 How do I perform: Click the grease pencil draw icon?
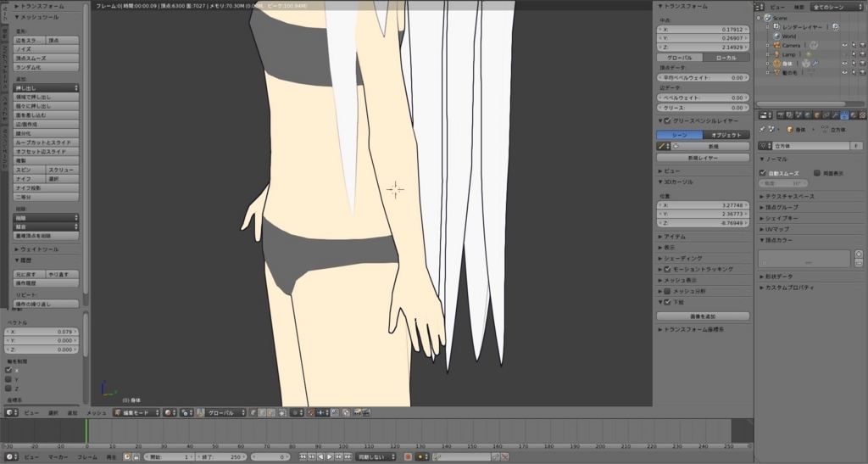pos(661,146)
